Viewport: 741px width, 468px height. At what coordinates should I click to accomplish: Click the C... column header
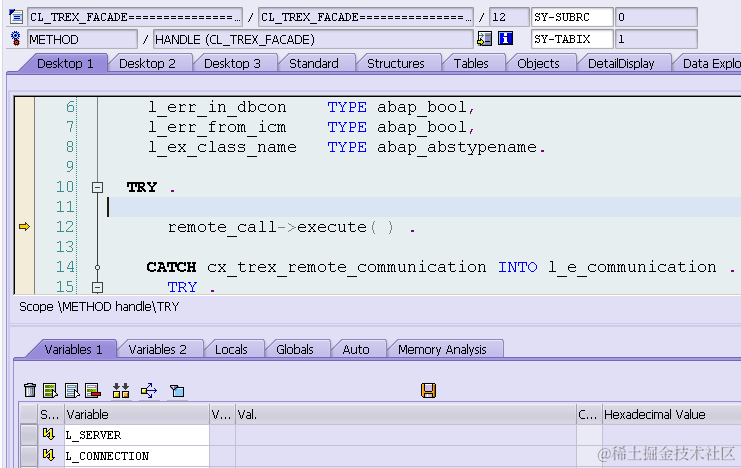[589, 415]
